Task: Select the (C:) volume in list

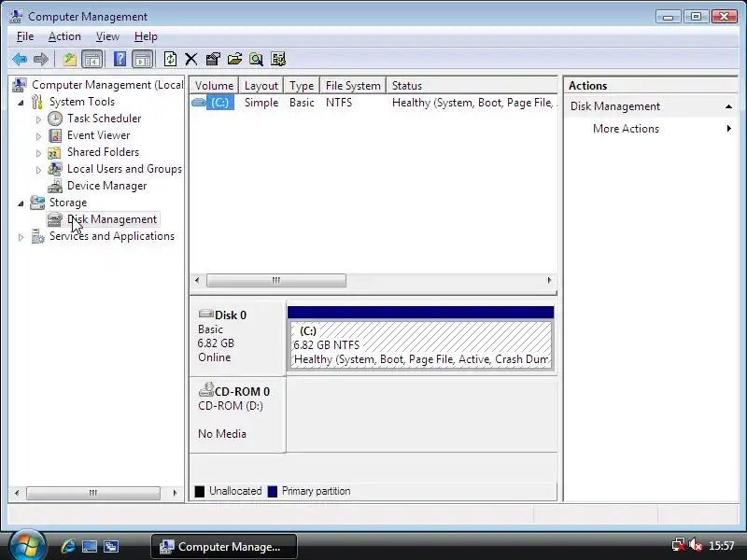Action: pos(219,103)
